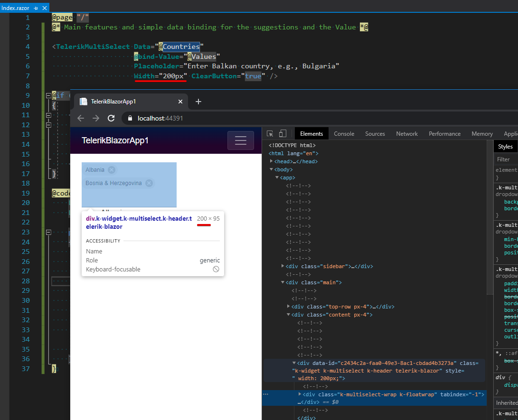Toggle the hamburger navbar menu button
The width and height of the screenshot is (518, 420).
pos(241,140)
